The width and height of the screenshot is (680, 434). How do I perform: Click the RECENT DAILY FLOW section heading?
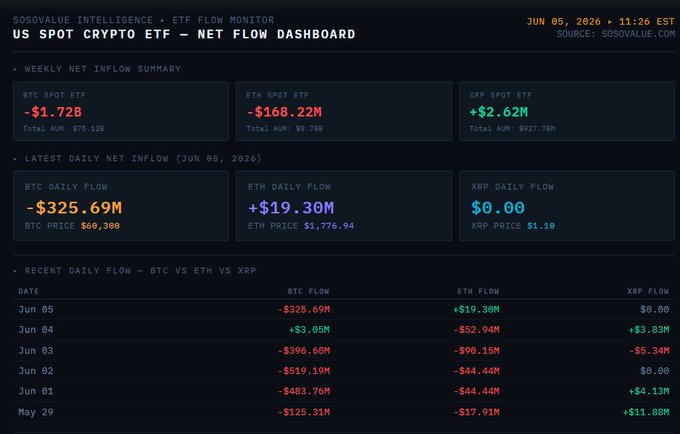[141, 271]
